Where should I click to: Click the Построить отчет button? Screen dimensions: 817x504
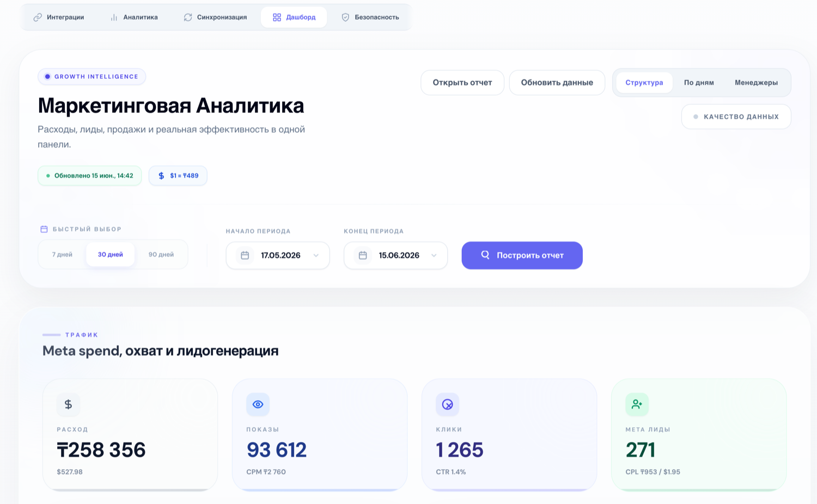[x=522, y=255]
